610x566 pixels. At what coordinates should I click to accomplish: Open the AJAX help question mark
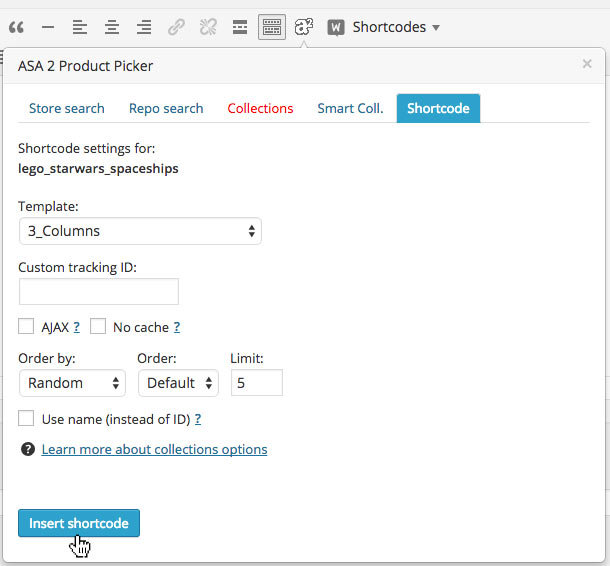pyautogui.click(x=77, y=327)
